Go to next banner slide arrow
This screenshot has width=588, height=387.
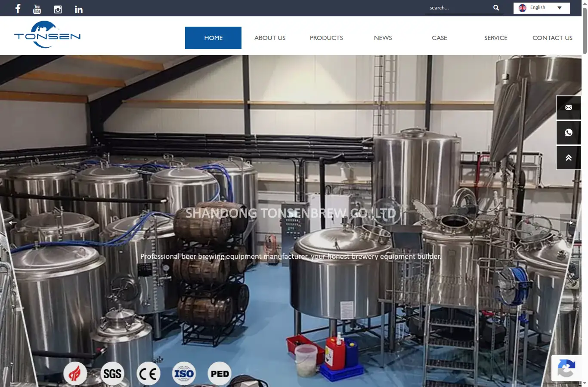coord(568,223)
